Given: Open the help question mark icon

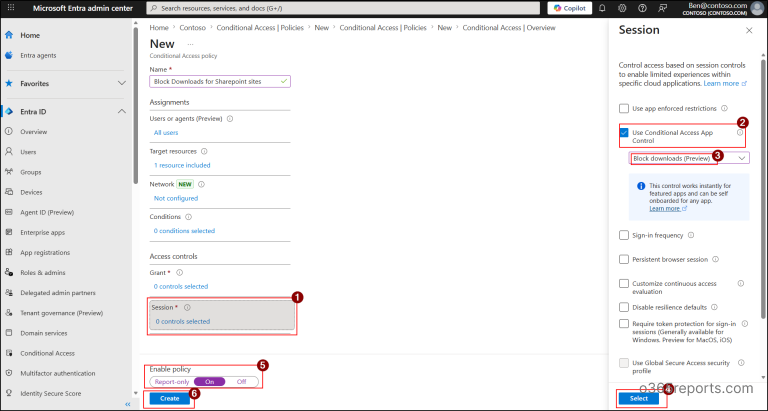Looking at the screenshot, I should click(642, 8).
